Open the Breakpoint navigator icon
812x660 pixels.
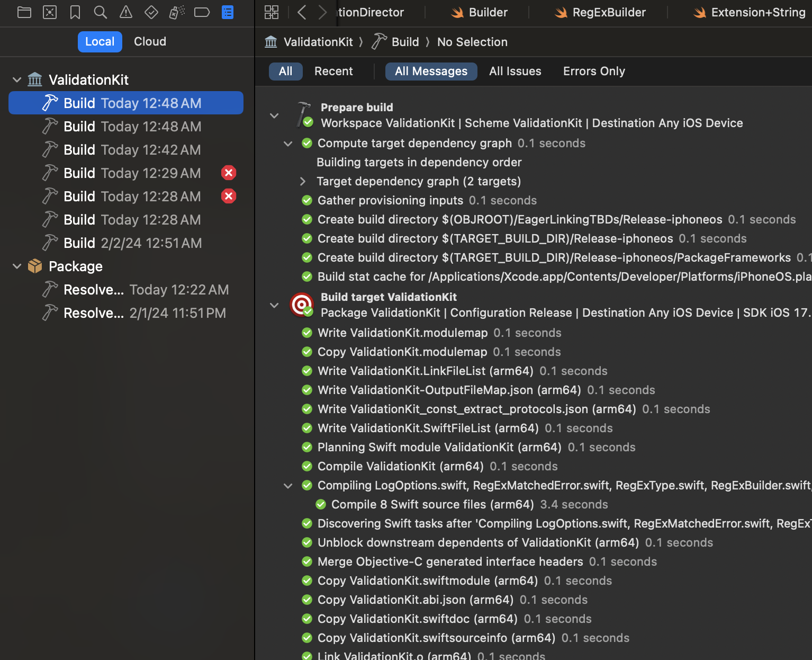[202, 12]
